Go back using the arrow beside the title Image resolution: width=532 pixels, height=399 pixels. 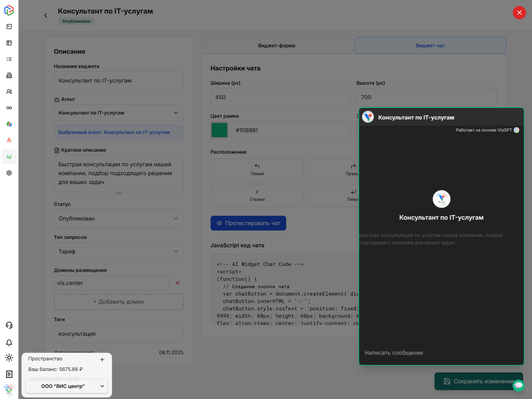click(x=46, y=16)
